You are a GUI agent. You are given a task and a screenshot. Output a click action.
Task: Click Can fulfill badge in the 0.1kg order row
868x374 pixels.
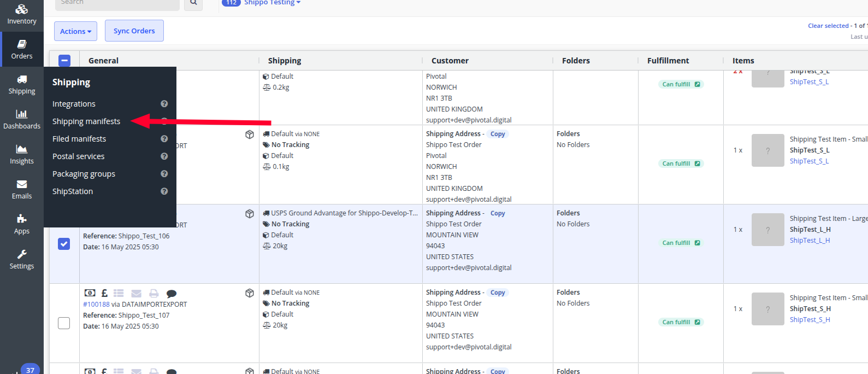[x=681, y=163]
